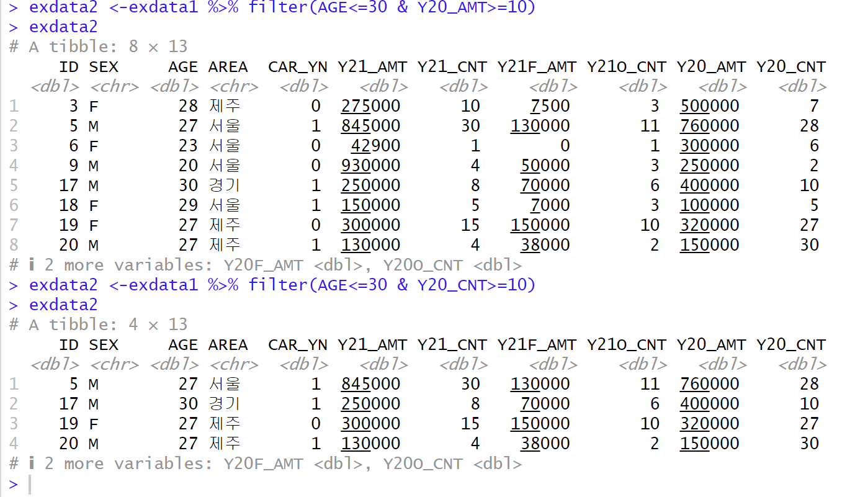The width and height of the screenshot is (868, 497).
Task: Click the value 7000 in Y21F_AMT
Action: pyautogui.click(x=550, y=205)
